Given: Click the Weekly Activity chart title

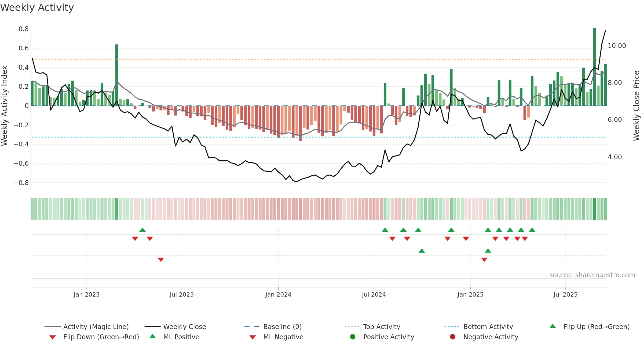Looking at the screenshot, I should [x=37, y=8].
